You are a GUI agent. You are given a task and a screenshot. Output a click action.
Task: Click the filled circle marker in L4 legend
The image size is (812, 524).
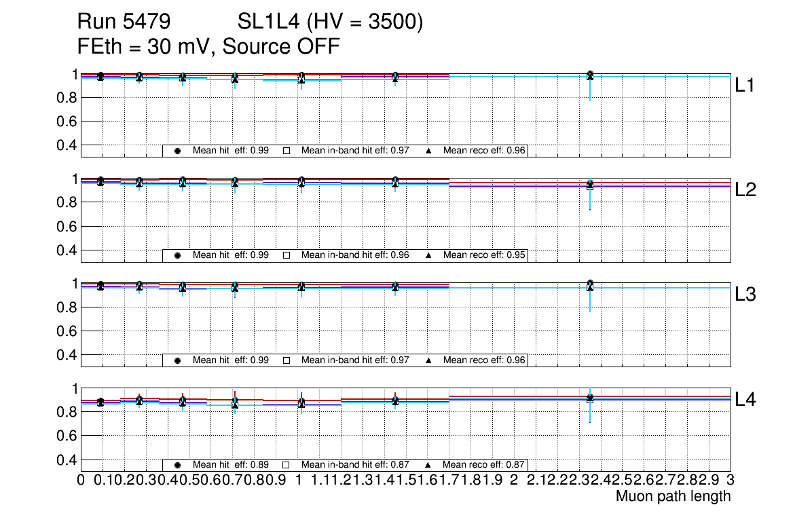(x=177, y=465)
